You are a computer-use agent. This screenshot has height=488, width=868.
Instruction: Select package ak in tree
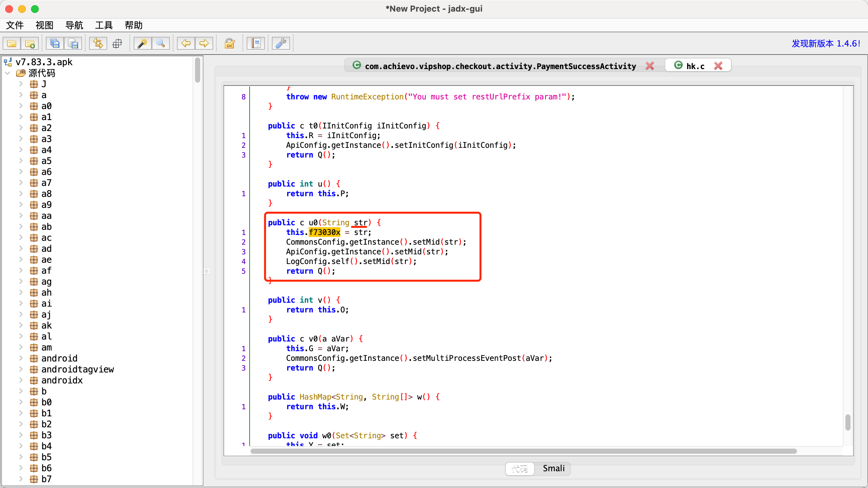click(46, 326)
